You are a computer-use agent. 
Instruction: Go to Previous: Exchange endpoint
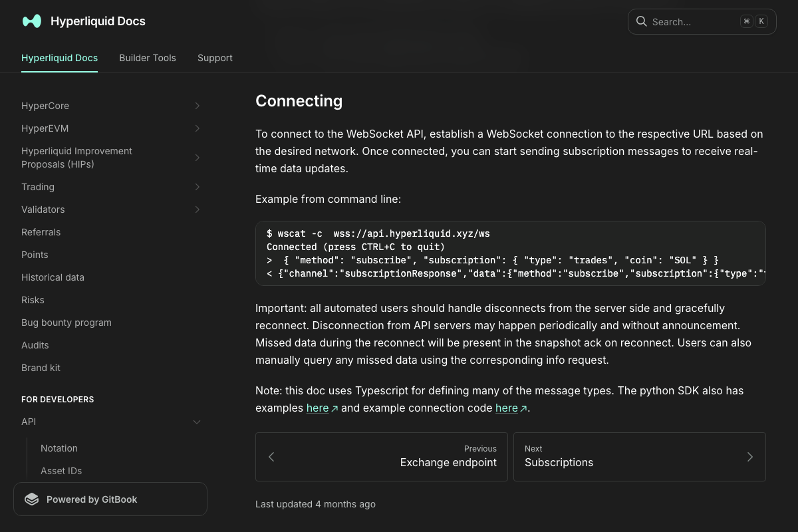pos(382,457)
